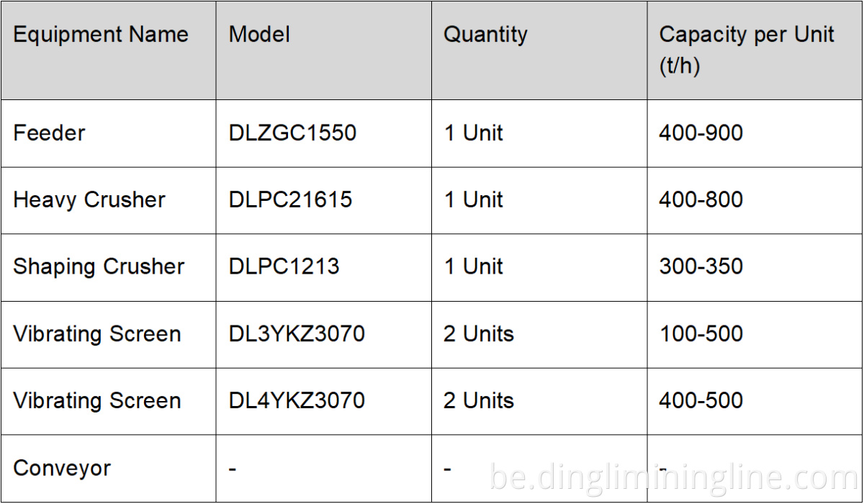Click model DL3YKZ3070
The width and height of the screenshot is (864, 504).
tap(297, 334)
